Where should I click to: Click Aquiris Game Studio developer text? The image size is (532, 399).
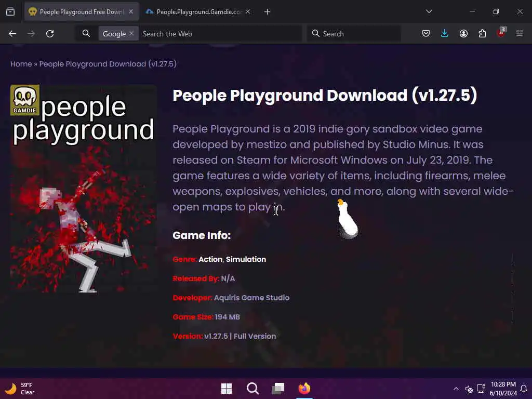tap(252, 298)
